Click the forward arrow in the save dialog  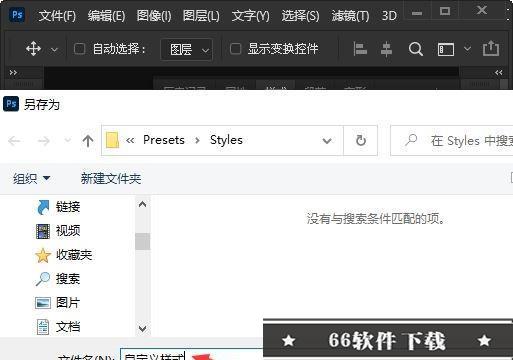click(44, 141)
